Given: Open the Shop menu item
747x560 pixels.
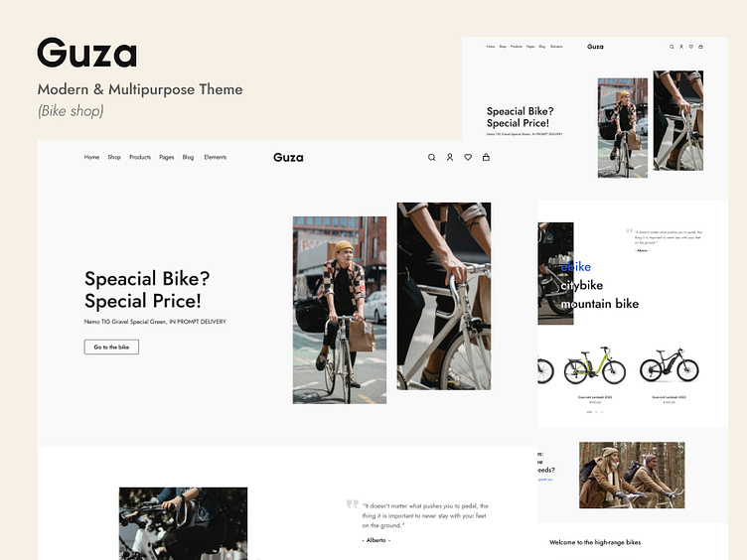Looking at the screenshot, I should coord(114,157).
